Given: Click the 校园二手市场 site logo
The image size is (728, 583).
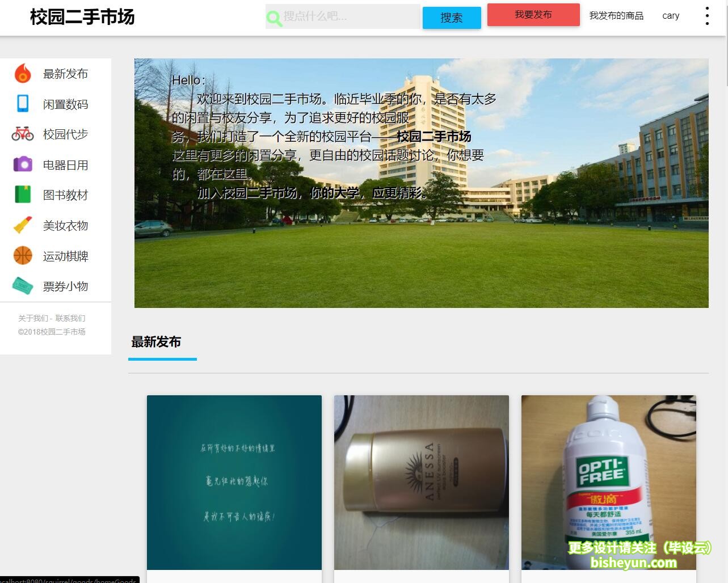Looking at the screenshot, I should coord(82,17).
